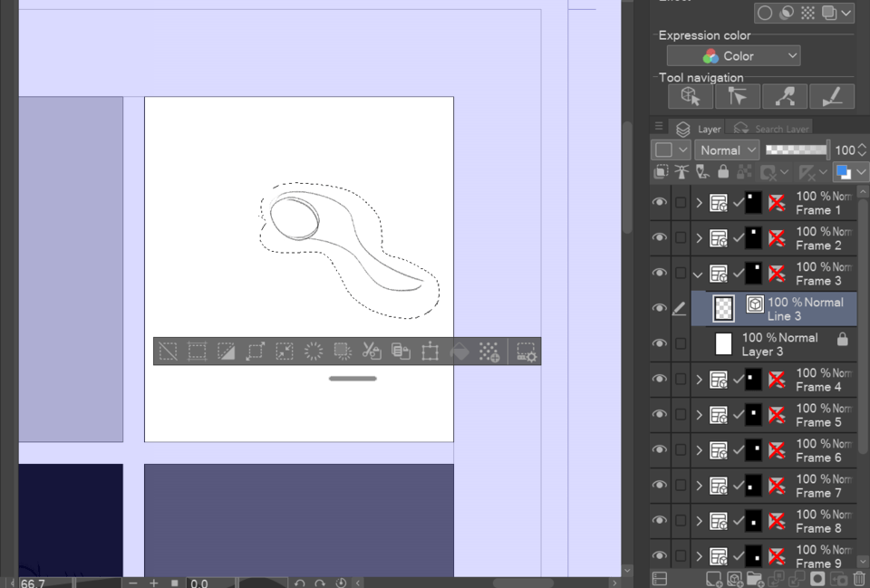870x588 pixels.
Task: Hide the Frame 1 layer
Action: [660, 202]
